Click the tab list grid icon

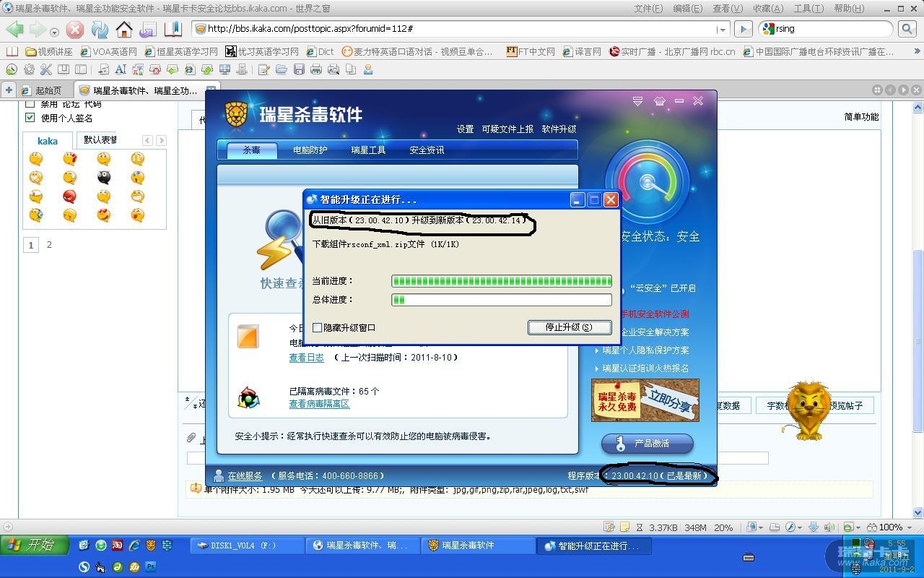click(877, 90)
